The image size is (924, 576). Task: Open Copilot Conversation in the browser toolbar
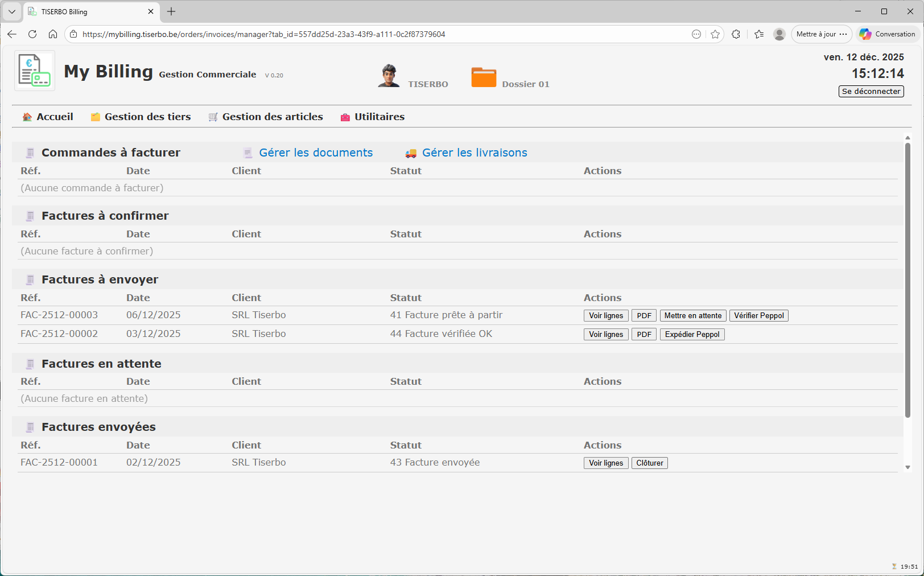tap(886, 34)
